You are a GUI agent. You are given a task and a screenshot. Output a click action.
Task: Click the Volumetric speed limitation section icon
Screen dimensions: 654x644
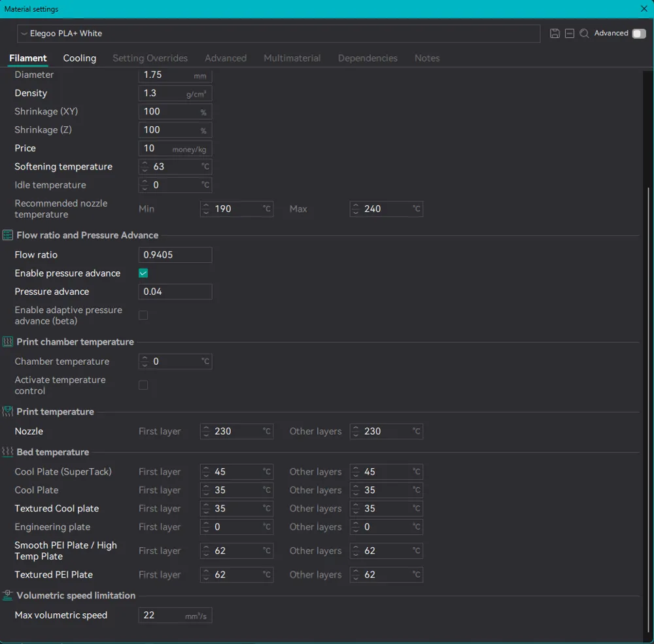pyautogui.click(x=8, y=596)
